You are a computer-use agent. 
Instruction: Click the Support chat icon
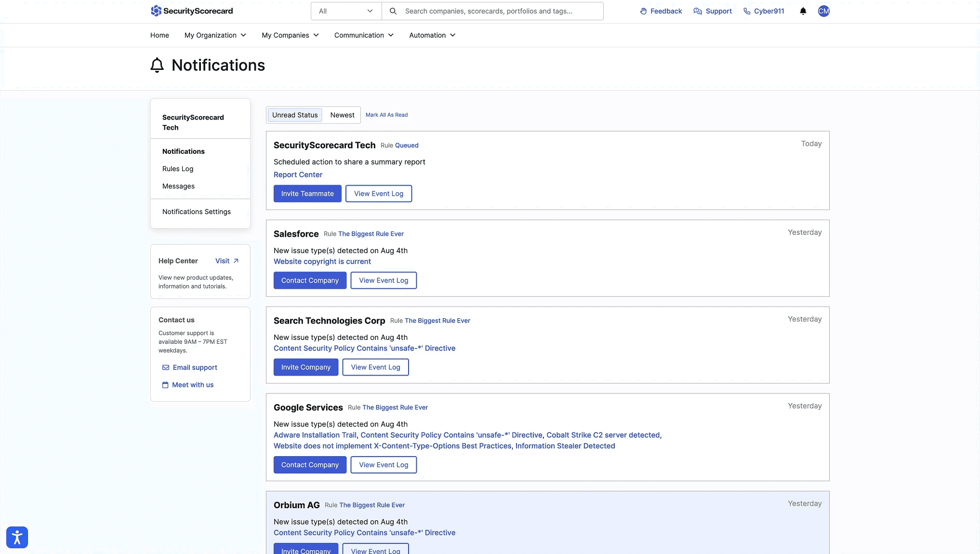click(x=697, y=11)
